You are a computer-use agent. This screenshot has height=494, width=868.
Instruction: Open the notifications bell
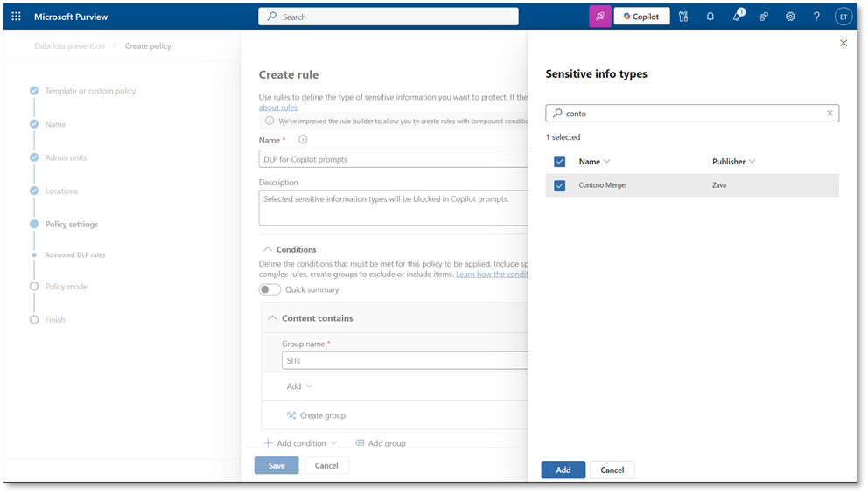coord(710,17)
